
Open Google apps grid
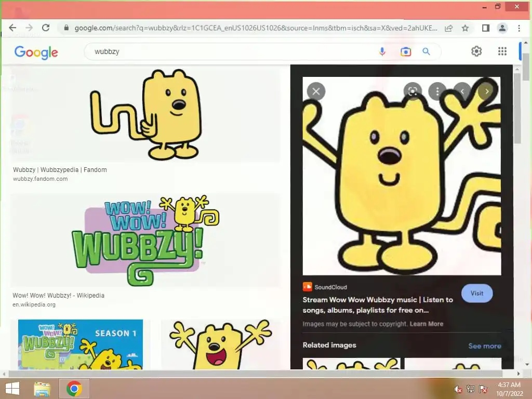[502, 51]
